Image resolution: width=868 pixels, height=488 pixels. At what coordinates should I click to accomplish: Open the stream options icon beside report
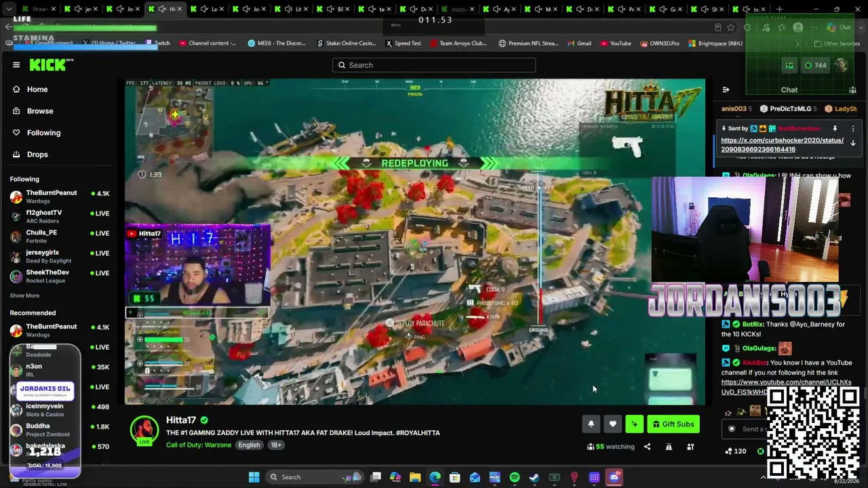click(x=690, y=447)
